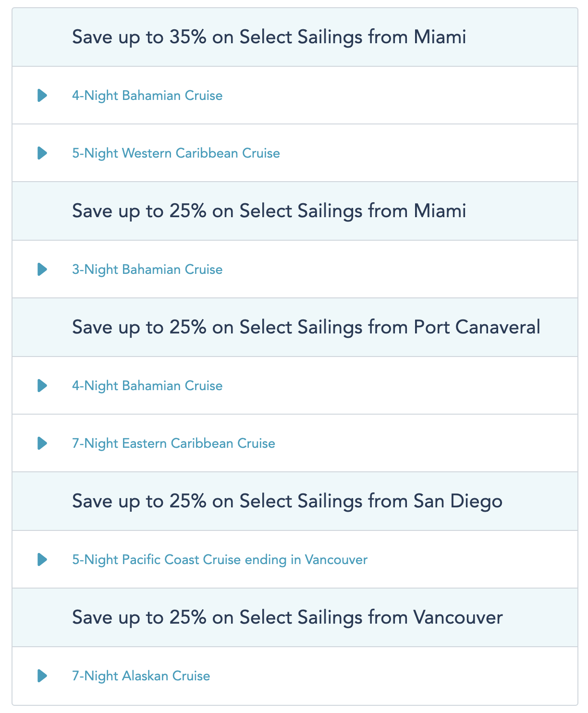Expand the 5-Night Western Caribbean Cruise arrow
The width and height of the screenshot is (588, 713).
(42, 153)
